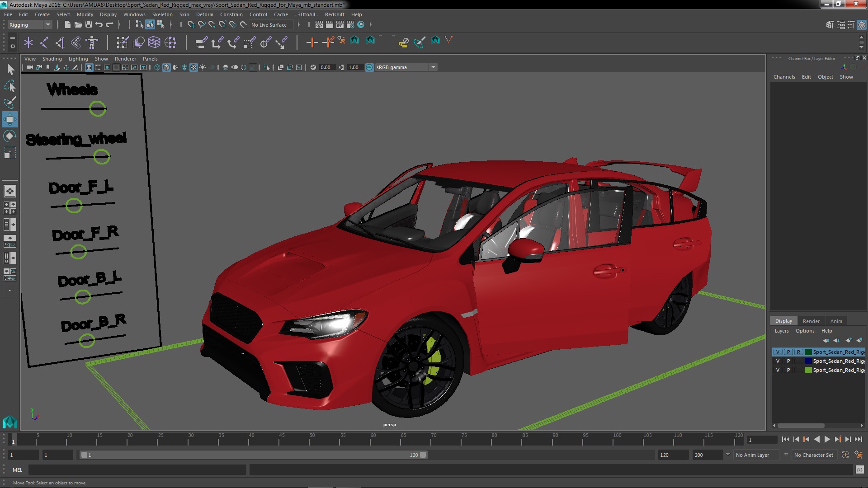Click the Paint selection tool
The height and width of the screenshot is (488, 868).
pyautogui.click(x=10, y=103)
